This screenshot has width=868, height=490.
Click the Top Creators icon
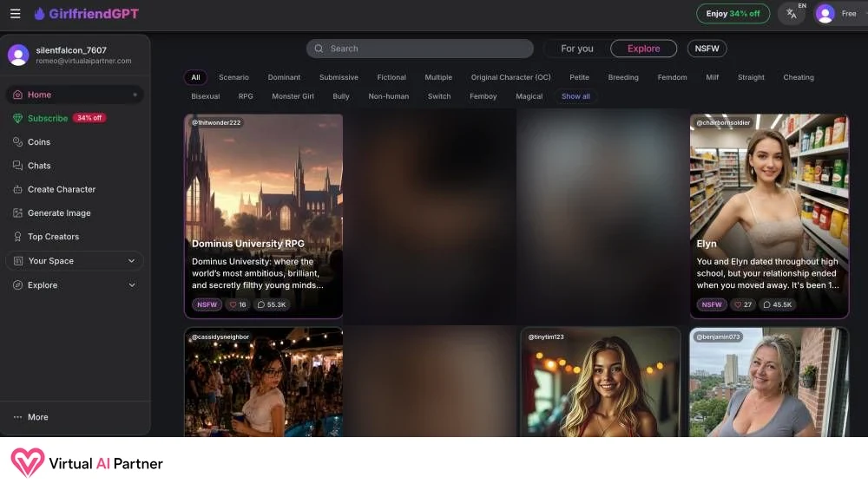17,237
